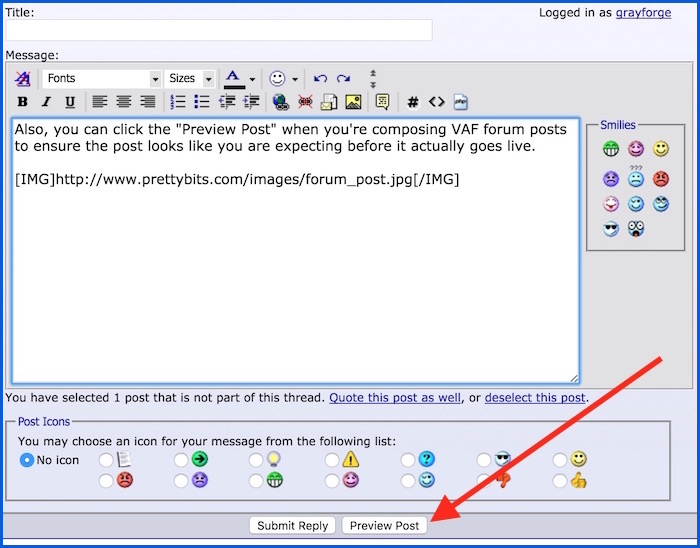700x548 pixels.
Task: Insert an unordered bullet list
Action: pyautogui.click(x=202, y=102)
